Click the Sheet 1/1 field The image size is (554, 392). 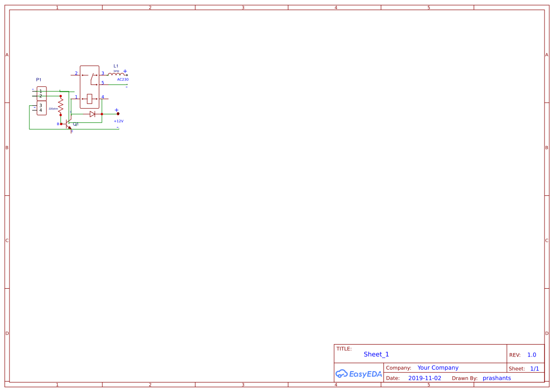(x=535, y=368)
